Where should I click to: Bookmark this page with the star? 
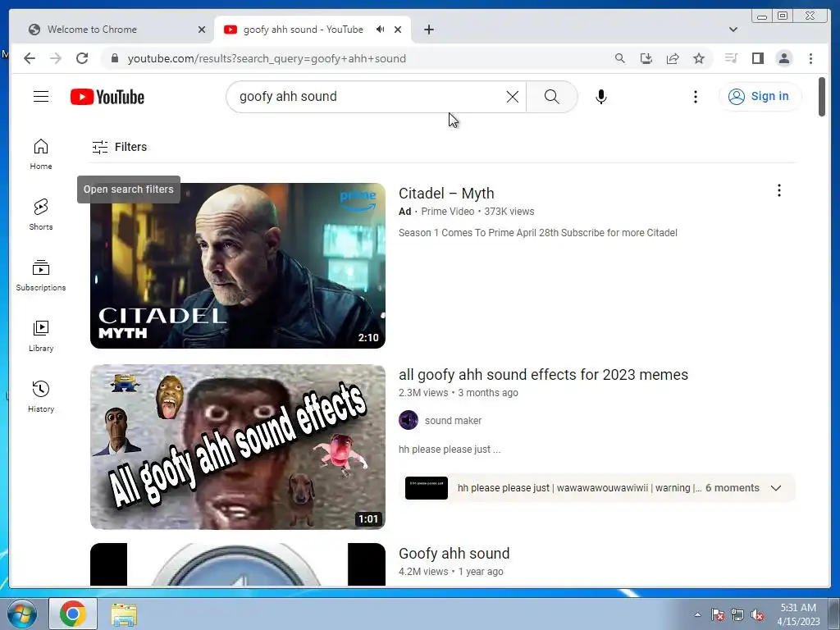coord(699,58)
